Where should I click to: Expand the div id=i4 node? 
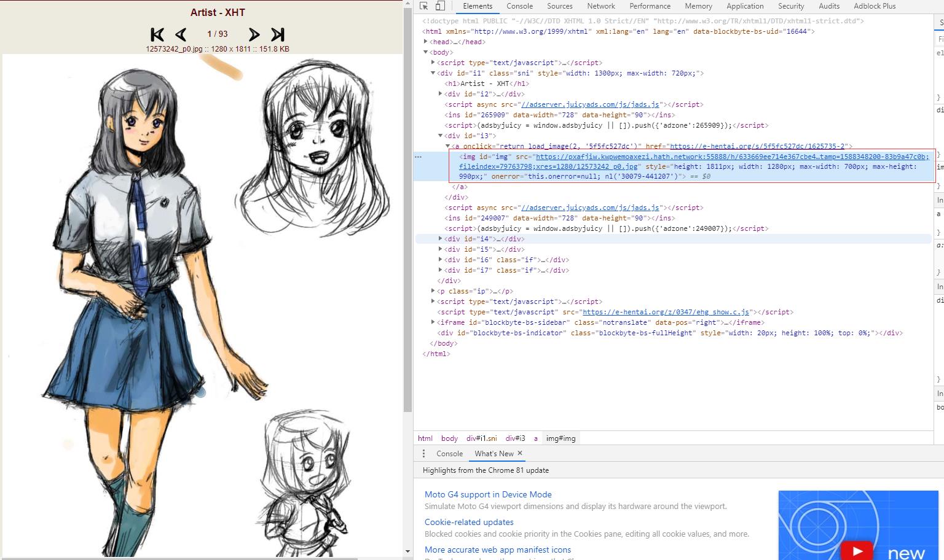pyautogui.click(x=441, y=239)
